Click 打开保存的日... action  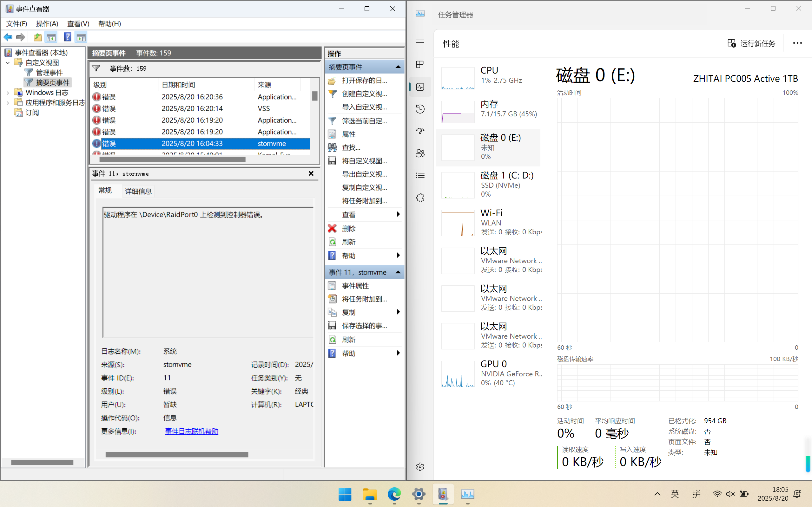click(x=364, y=81)
